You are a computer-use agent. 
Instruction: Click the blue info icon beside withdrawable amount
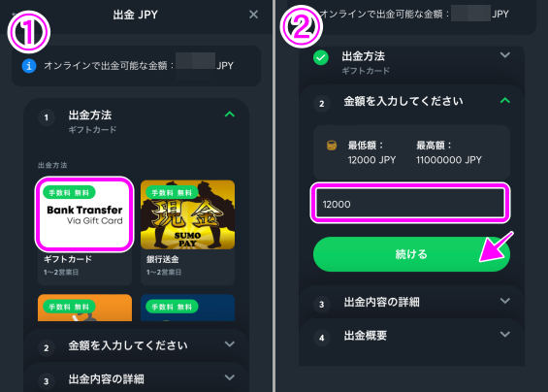pos(29,66)
